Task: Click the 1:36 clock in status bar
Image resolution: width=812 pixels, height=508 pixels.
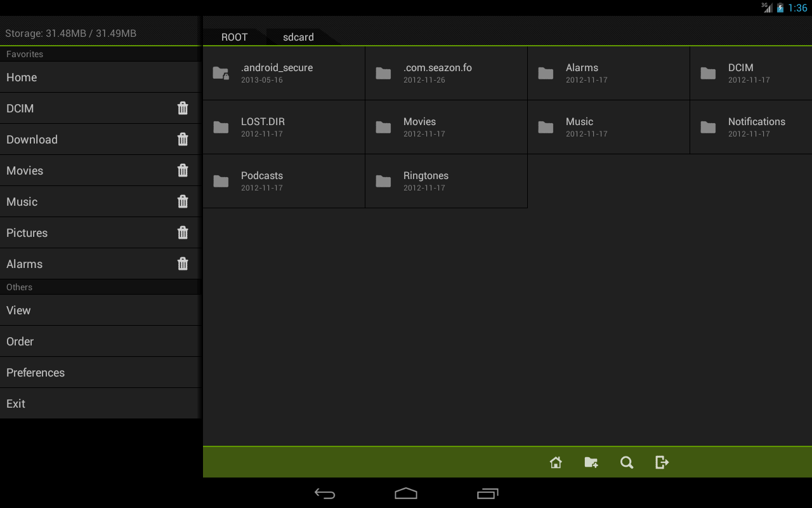Action: click(797, 8)
